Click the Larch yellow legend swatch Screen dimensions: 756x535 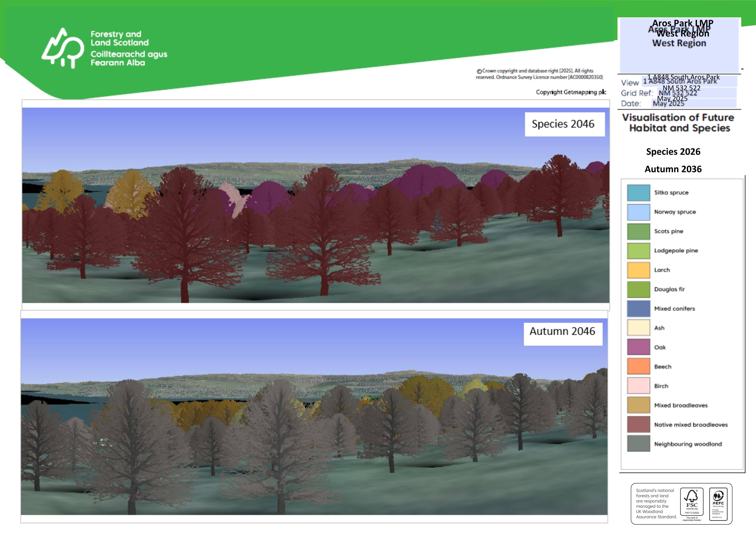point(638,270)
